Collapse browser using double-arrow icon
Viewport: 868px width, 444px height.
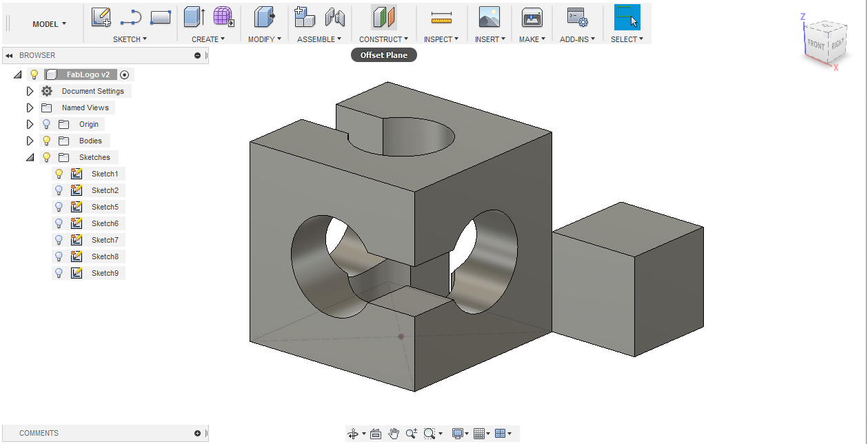(x=9, y=55)
